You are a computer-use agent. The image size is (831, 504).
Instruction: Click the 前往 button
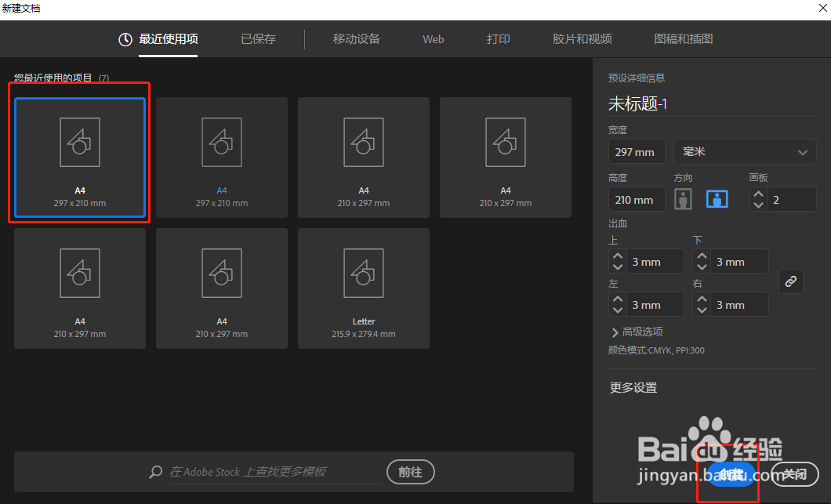[411, 472]
